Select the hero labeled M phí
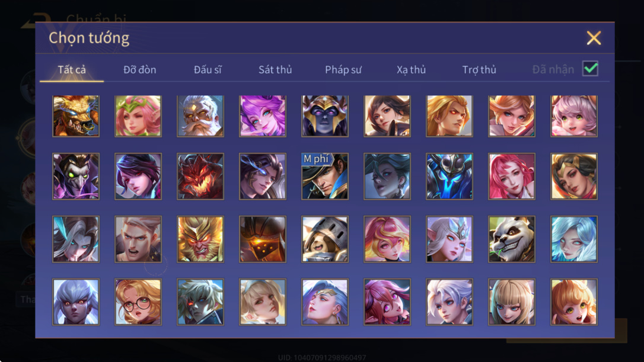Screen dimensions: 644x362 [325, 177]
